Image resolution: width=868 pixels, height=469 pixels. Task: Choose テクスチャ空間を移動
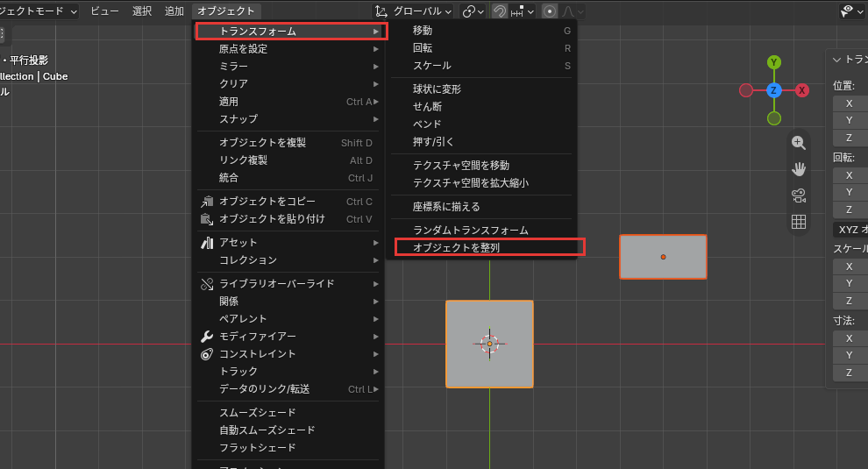481,165
